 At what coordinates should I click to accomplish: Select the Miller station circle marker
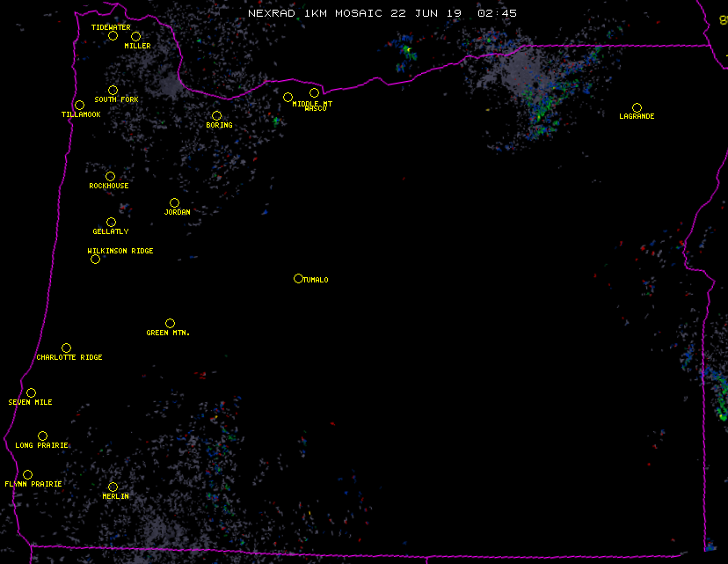(x=135, y=36)
